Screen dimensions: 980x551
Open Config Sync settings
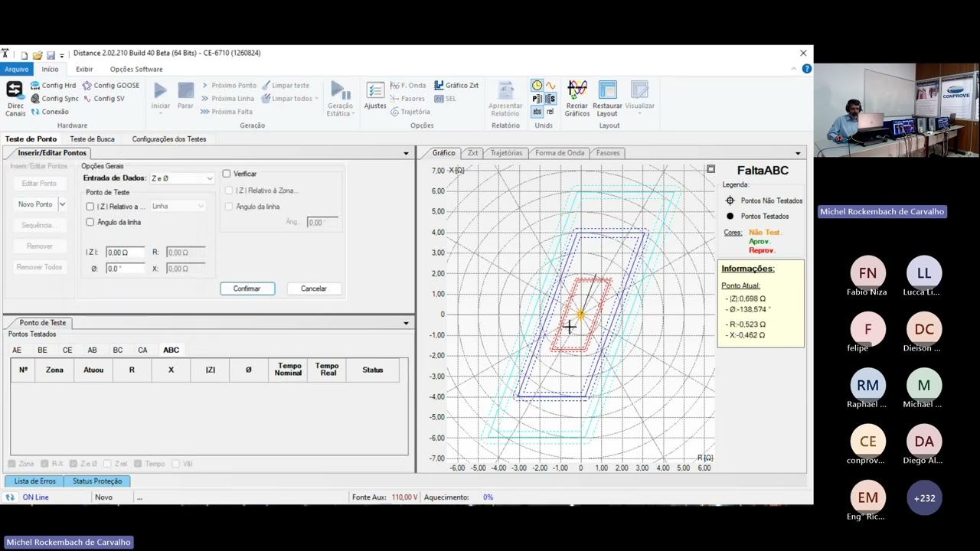pos(54,99)
